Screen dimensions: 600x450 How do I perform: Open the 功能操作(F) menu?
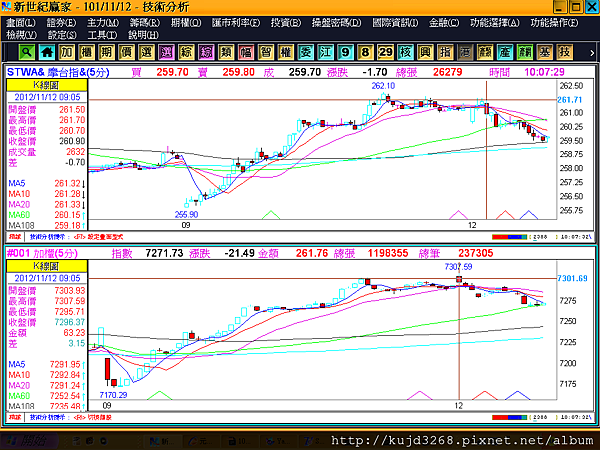coord(554,23)
